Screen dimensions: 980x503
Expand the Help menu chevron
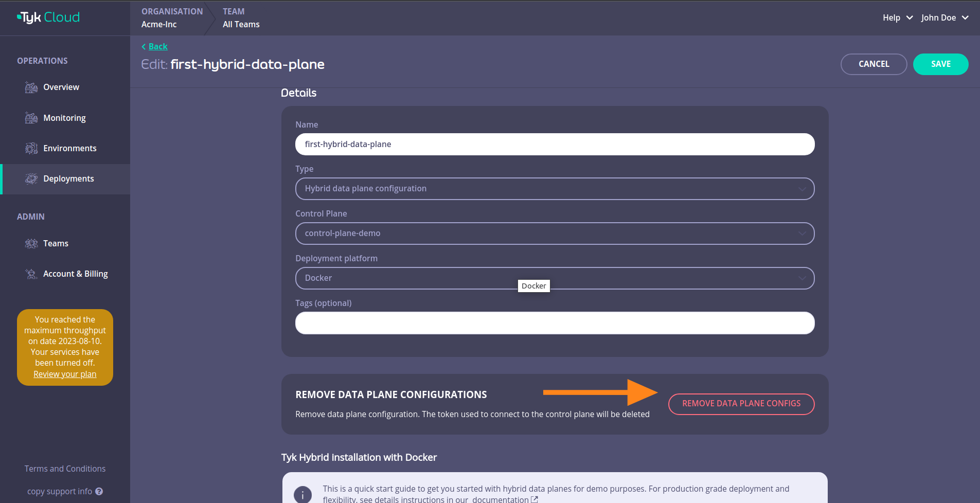tap(911, 17)
